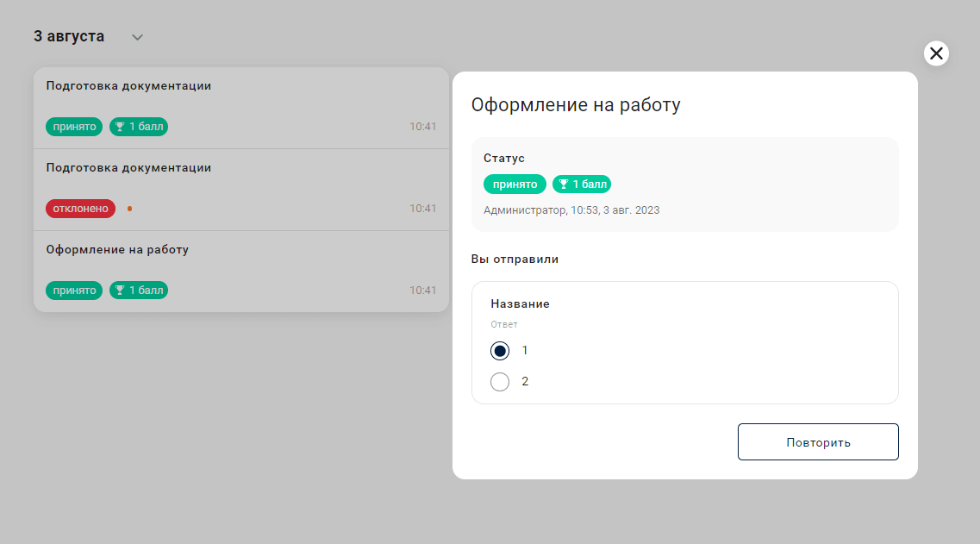Click orange dot beside отклонено badge
The width and height of the screenshot is (980, 544).
[x=129, y=209]
